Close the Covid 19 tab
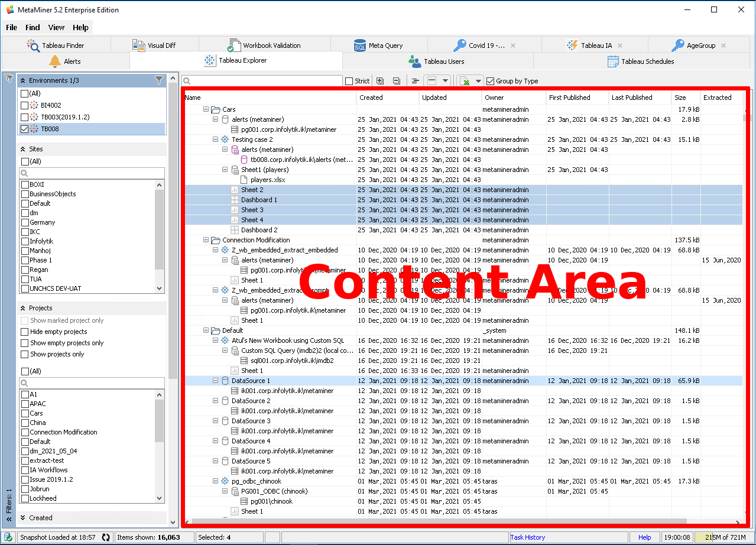This screenshot has width=756, height=545. pyautogui.click(x=513, y=46)
